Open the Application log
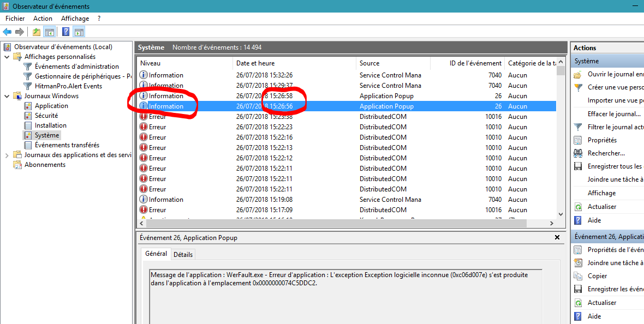 point(51,106)
